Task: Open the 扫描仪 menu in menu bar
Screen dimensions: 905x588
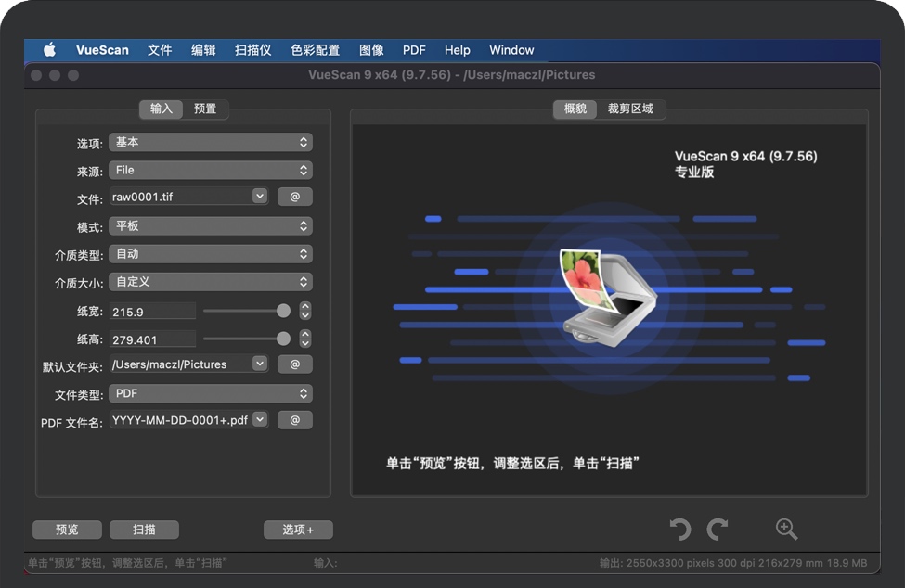Action: (252, 50)
